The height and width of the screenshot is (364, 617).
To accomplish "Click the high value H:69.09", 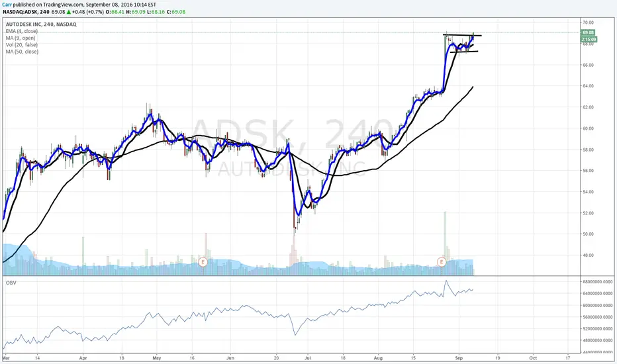I will pyautogui.click(x=136, y=12).
